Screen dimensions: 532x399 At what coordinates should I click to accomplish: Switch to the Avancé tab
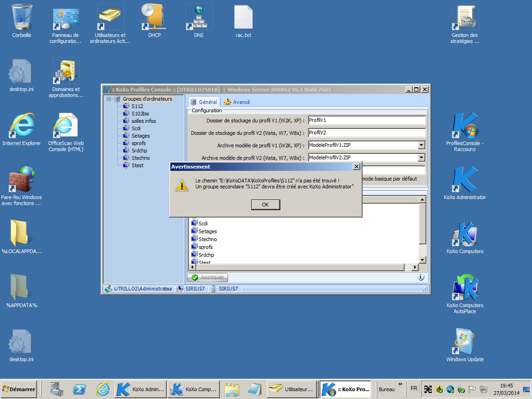(x=237, y=102)
